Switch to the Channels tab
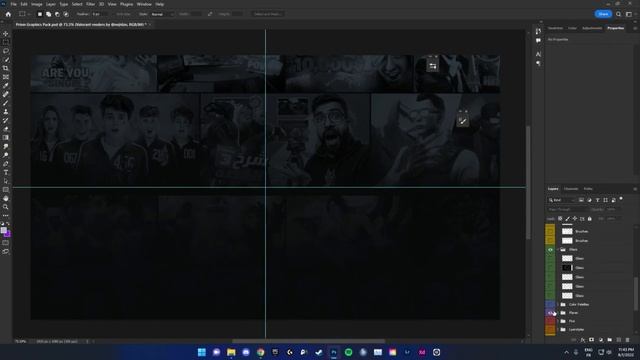Viewport: 640px width, 360px height. coord(571,189)
